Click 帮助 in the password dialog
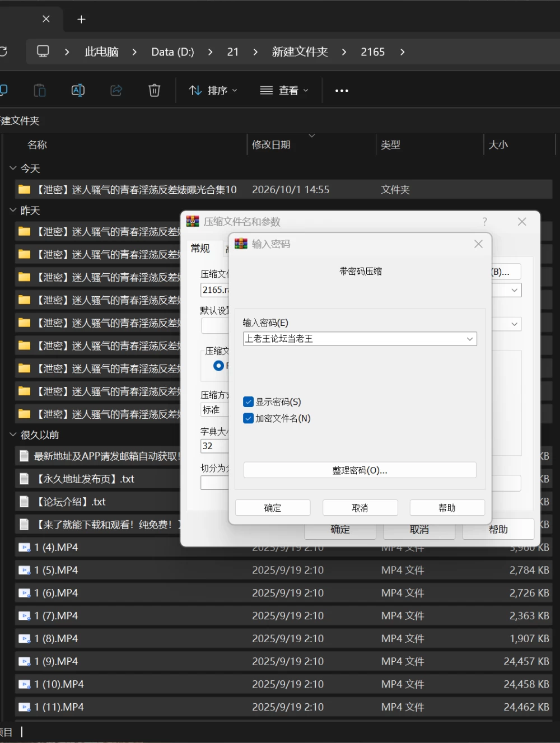The image size is (560, 743). point(447,508)
